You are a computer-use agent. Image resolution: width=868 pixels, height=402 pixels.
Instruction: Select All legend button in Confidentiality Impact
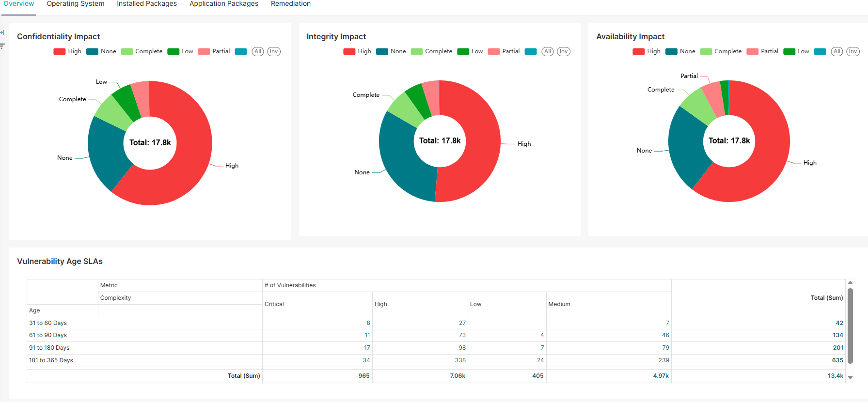[x=258, y=51]
